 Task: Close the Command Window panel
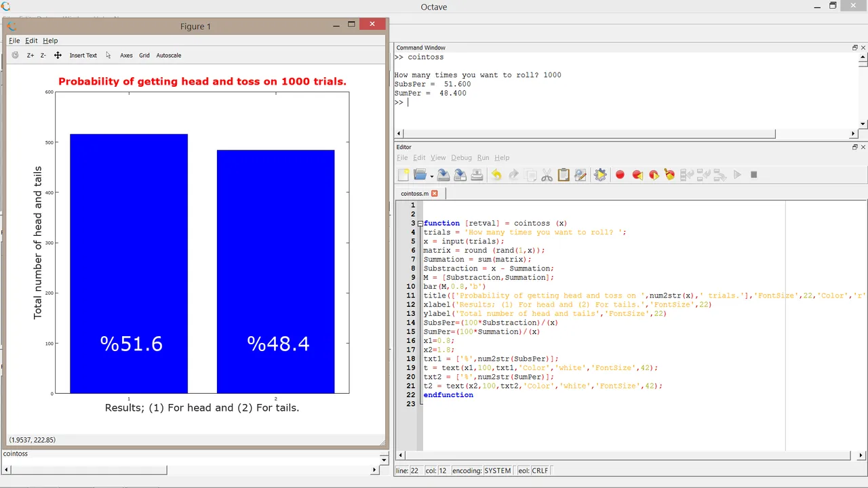point(863,48)
